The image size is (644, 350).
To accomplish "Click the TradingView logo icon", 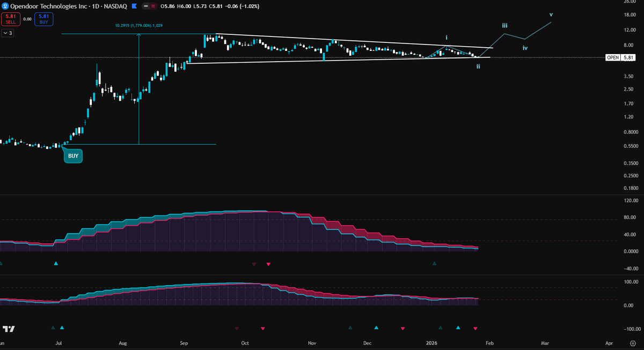I will coord(9,329).
